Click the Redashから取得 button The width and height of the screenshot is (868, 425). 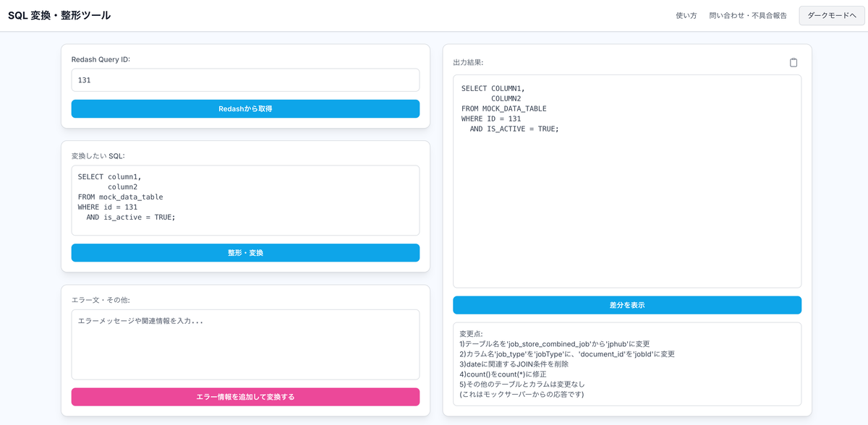pyautogui.click(x=245, y=108)
